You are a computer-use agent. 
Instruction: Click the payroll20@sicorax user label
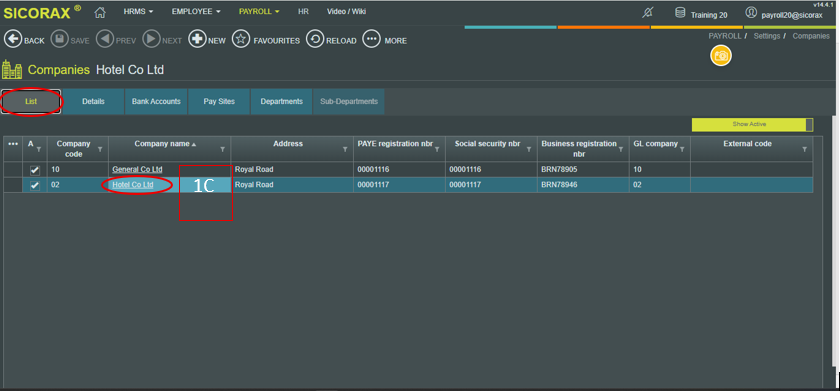tap(792, 15)
